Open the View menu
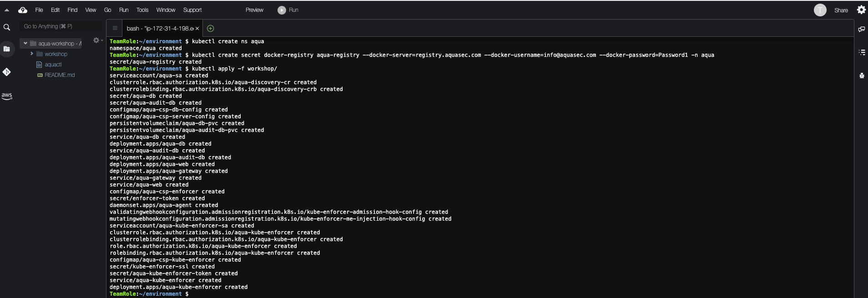The width and height of the screenshot is (868, 298). (x=91, y=10)
